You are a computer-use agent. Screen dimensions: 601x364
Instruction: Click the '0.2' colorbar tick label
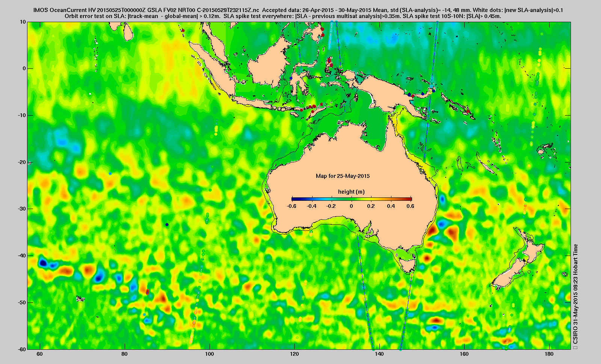click(x=371, y=206)
